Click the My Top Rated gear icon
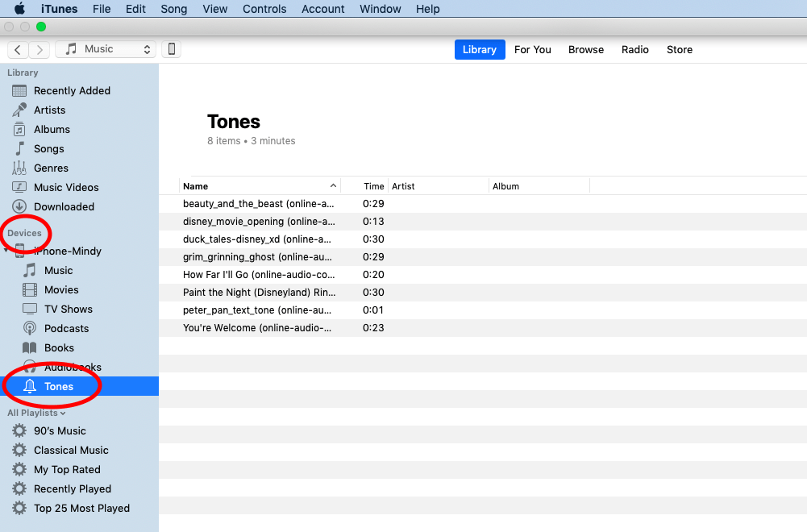The height and width of the screenshot is (532, 807). [19, 469]
